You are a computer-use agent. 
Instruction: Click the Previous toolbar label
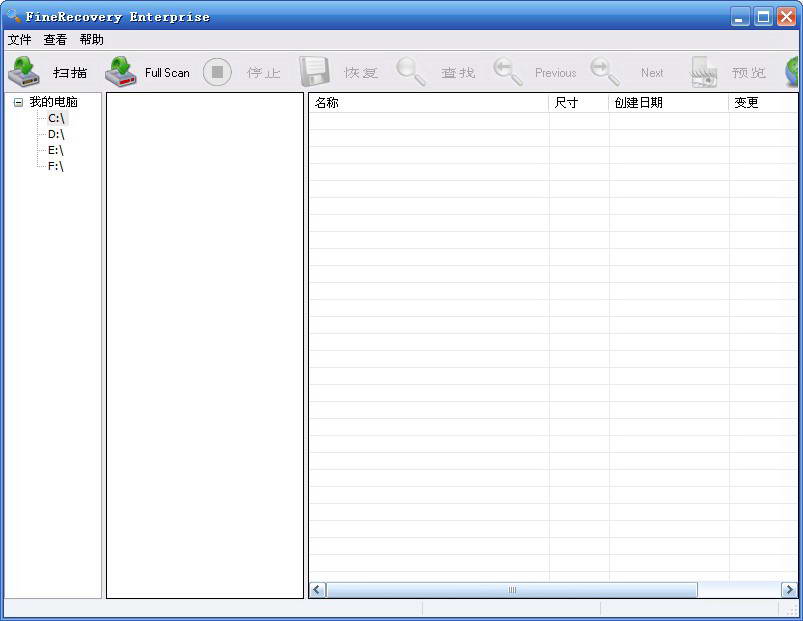[556, 73]
